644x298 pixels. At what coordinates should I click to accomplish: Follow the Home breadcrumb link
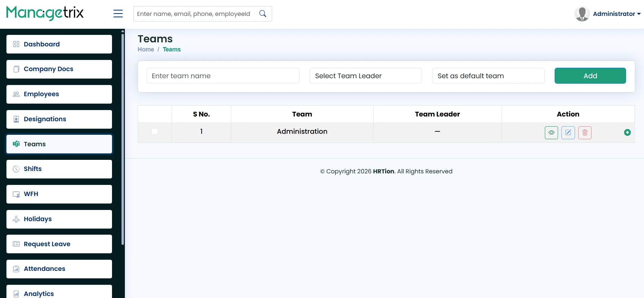point(146,49)
